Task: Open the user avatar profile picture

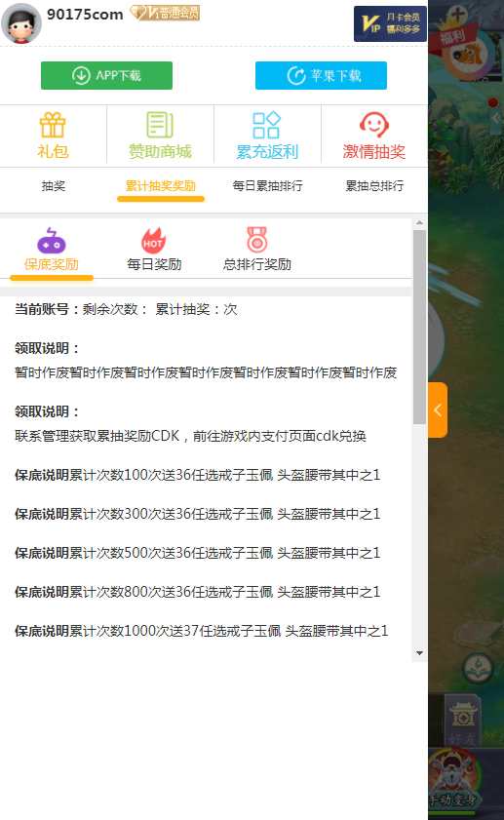Action: coord(21,23)
